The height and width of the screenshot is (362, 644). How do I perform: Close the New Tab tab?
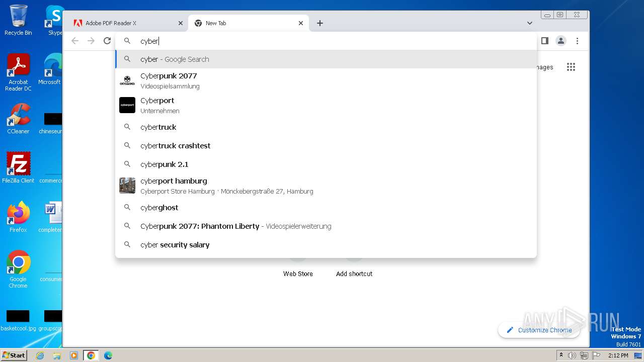301,23
